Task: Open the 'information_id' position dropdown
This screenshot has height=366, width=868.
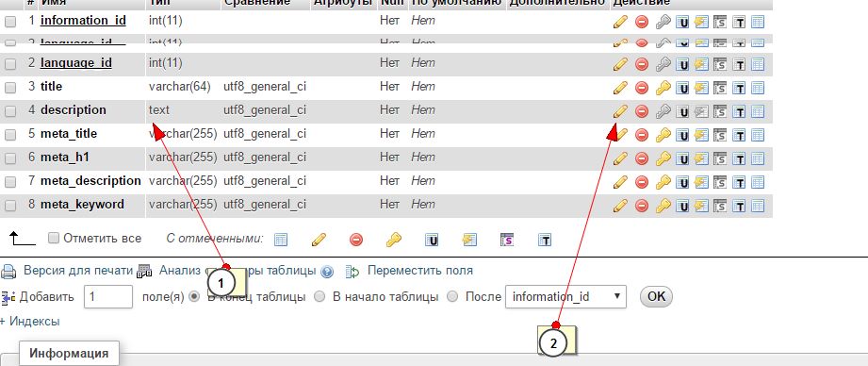Action: pyautogui.click(x=565, y=296)
